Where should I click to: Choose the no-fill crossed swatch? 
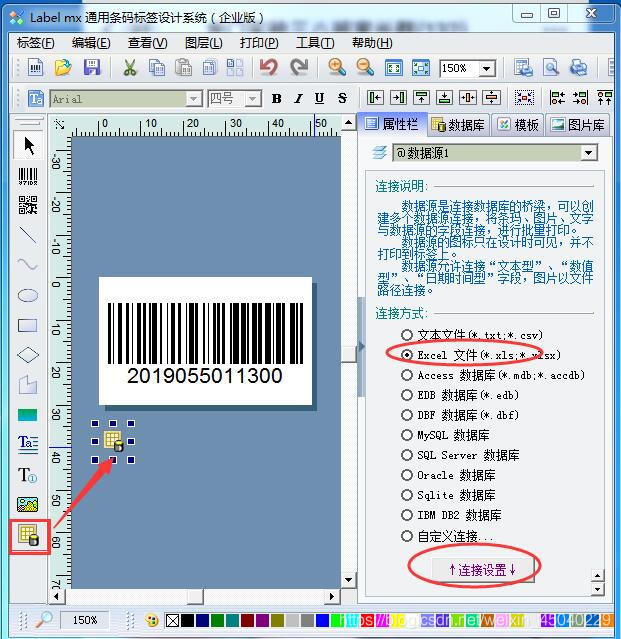172,621
